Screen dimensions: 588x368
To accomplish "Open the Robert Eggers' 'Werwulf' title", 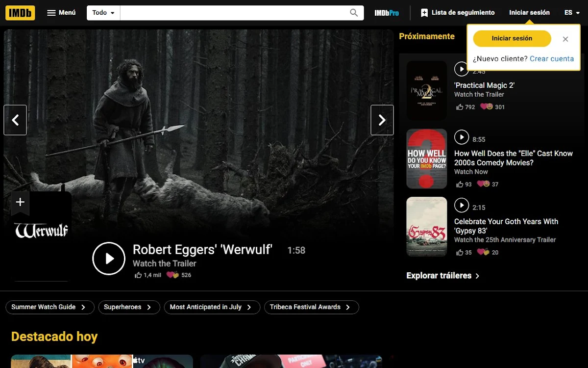I will pyautogui.click(x=202, y=249).
